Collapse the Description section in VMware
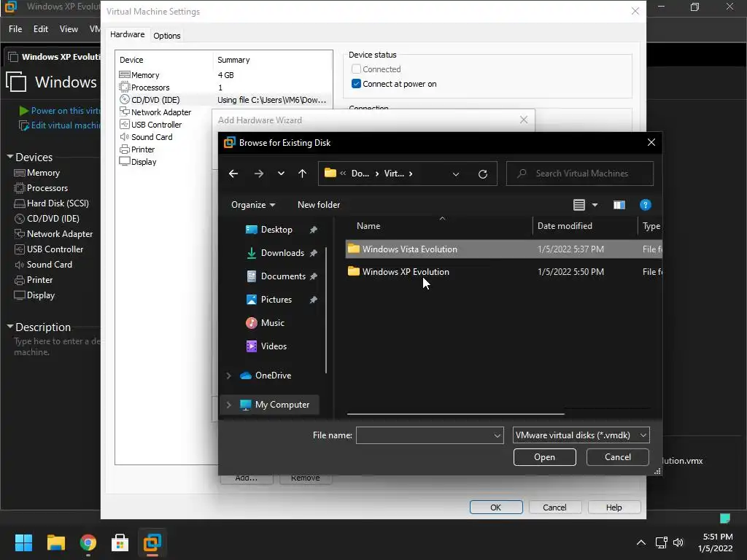Viewport: 747px width, 560px height. [x=9, y=327]
